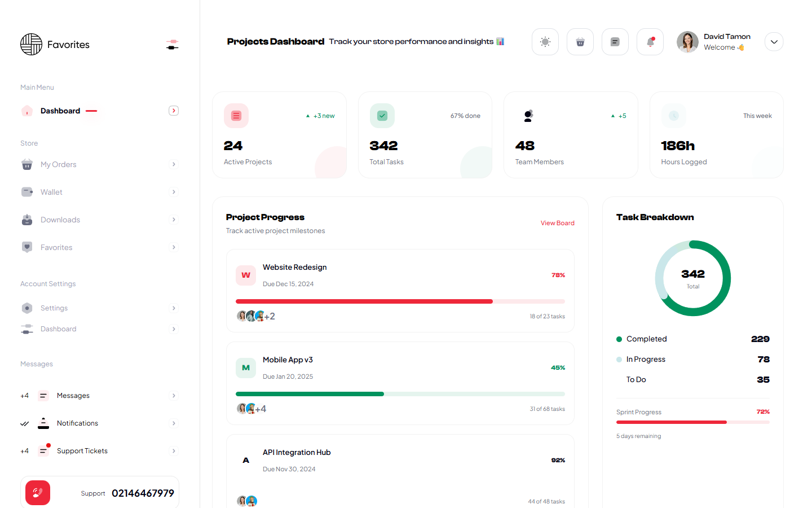The height and width of the screenshot is (508, 812).
Task: Toggle the light/dark theme sun icon
Action: pyautogui.click(x=545, y=42)
